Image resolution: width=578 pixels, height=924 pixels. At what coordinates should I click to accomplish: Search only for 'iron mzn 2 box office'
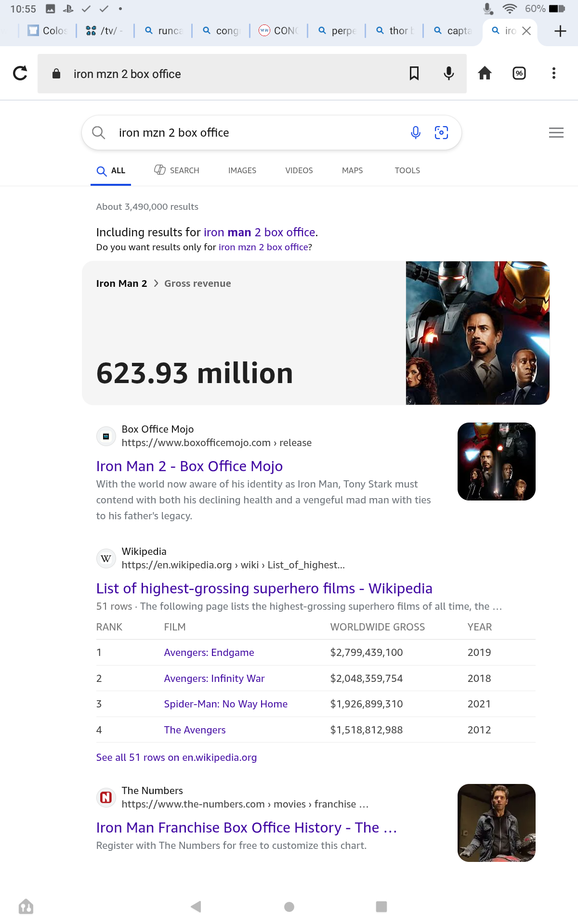coord(263,247)
